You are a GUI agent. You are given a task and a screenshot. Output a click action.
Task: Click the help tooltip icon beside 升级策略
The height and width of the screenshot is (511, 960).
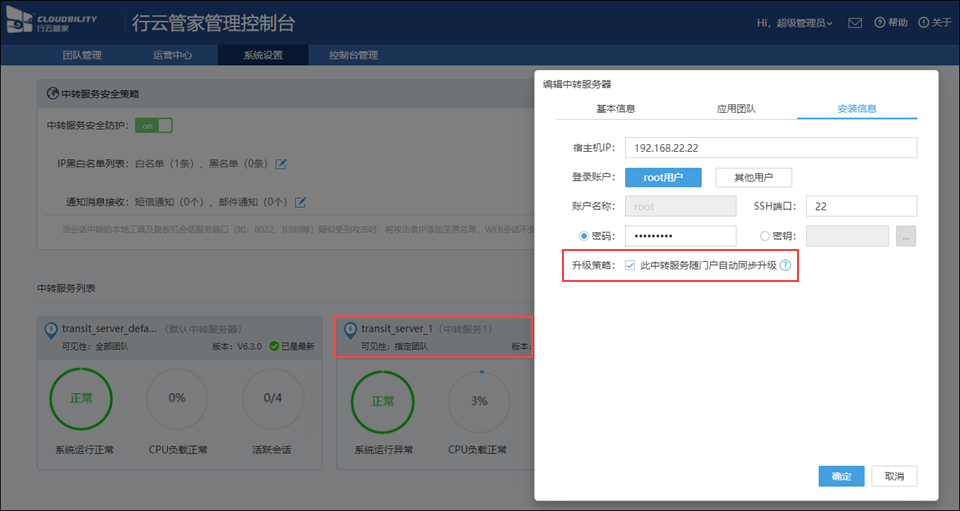[x=785, y=266]
